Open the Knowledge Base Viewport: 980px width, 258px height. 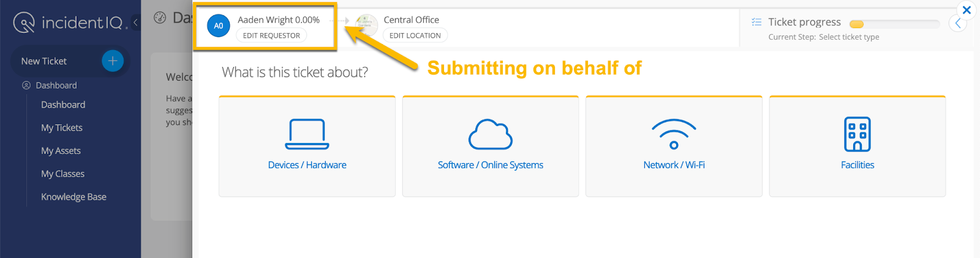(x=73, y=197)
